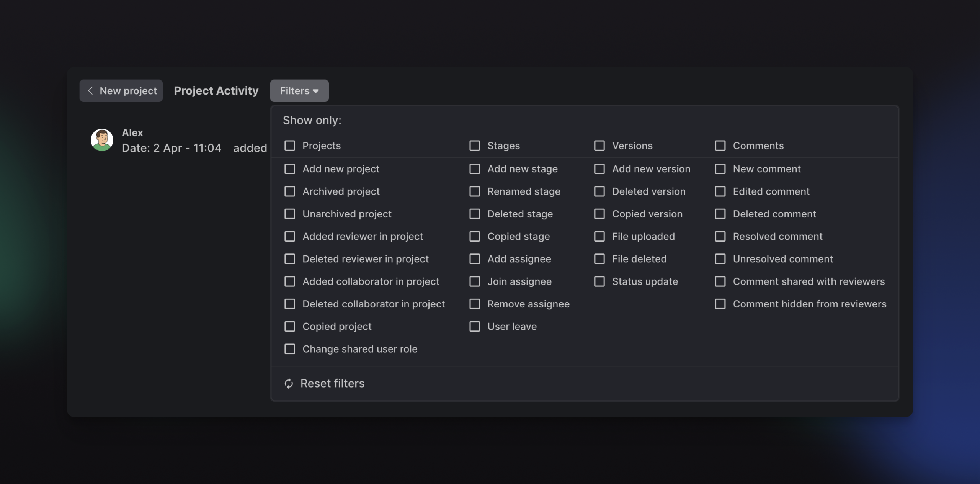The width and height of the screenshot is (980, 484).
Task: Check the Comments category checkbox
Action: [720, 146]
